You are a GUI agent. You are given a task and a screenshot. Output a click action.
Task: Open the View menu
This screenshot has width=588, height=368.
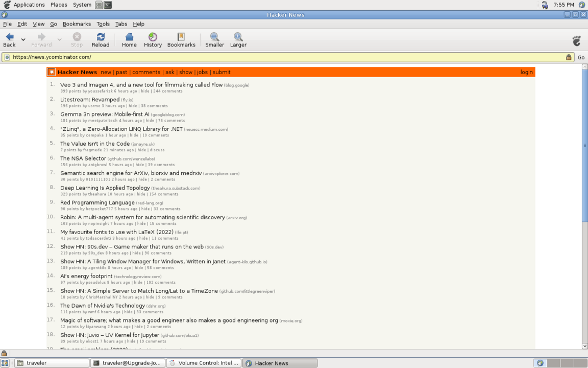coord(39,24)
